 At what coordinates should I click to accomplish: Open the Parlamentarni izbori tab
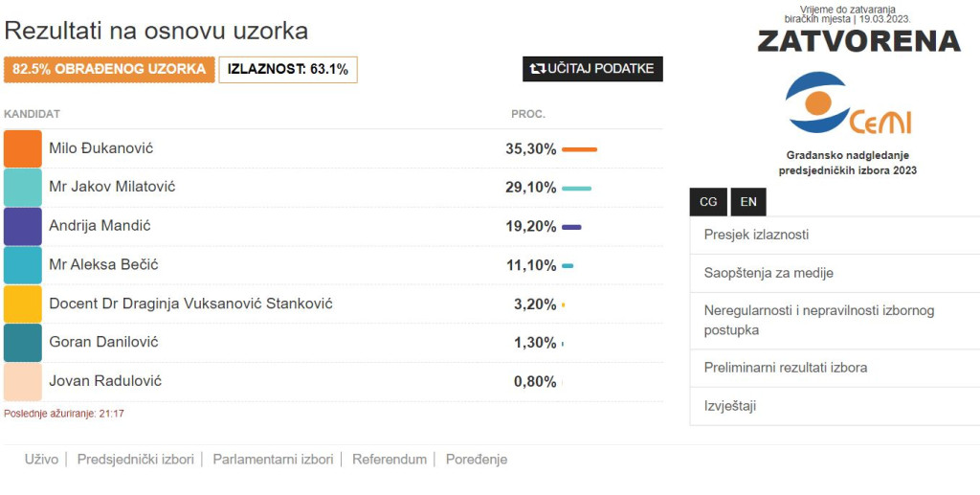point(273,460)
